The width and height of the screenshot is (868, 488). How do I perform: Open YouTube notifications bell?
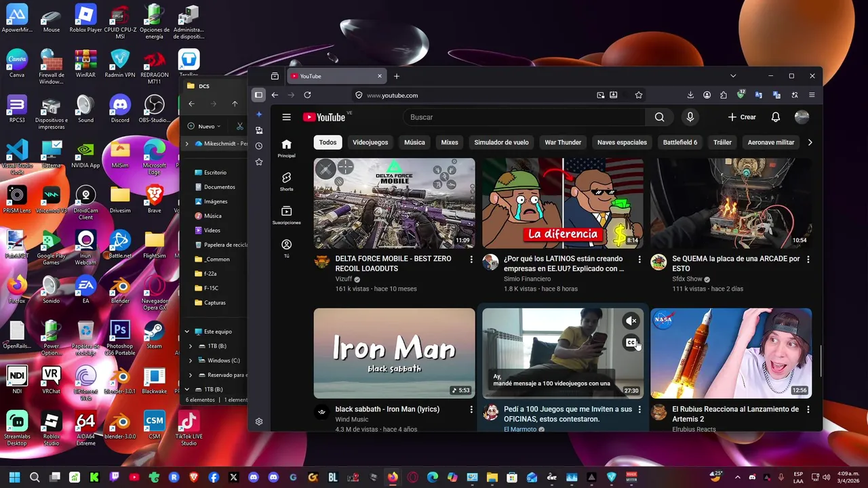pos(776,117)
